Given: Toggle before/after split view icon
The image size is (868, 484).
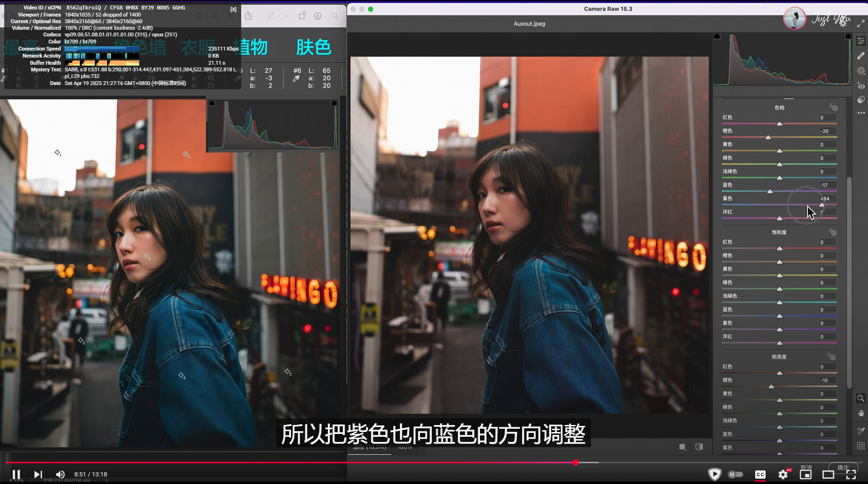Looking at the screenshot, I should pos(699,447).
